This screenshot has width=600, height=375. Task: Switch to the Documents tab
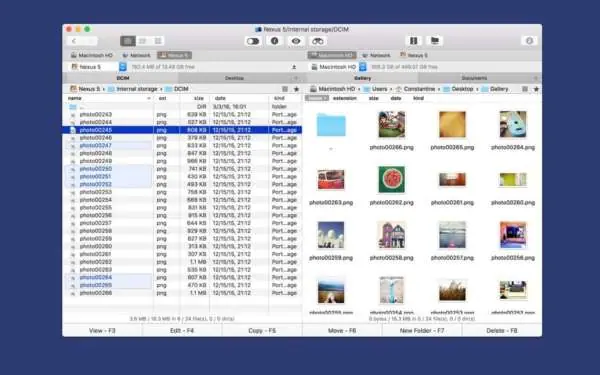(x=474, y=78)
